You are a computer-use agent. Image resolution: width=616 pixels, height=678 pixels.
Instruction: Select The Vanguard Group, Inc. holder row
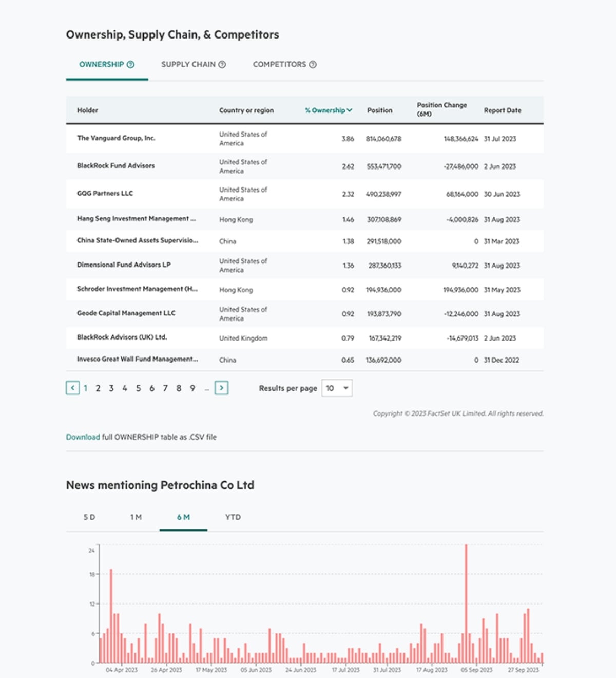(305, 139)
